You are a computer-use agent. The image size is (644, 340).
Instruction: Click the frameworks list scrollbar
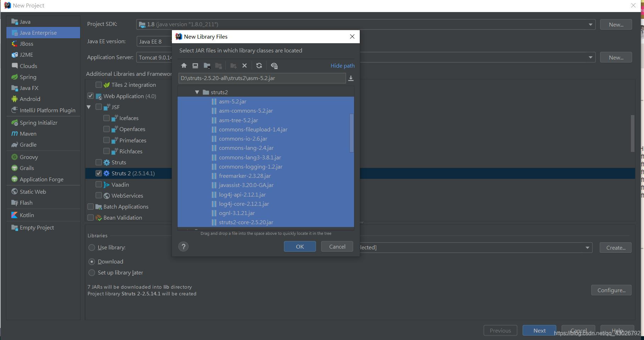[x=633, y=133]
